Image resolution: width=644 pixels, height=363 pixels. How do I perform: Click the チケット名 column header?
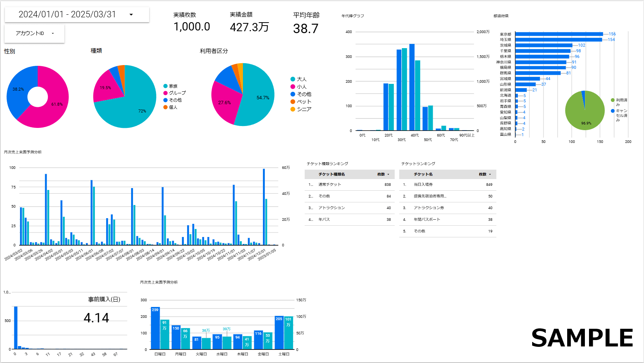point(423,175)
